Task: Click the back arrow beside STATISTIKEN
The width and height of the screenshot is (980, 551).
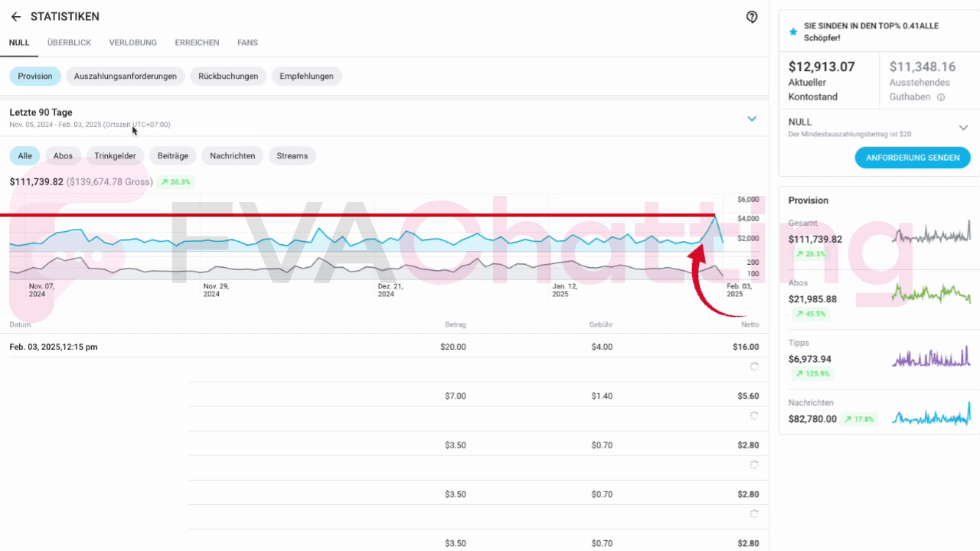Action: (16, 17)
